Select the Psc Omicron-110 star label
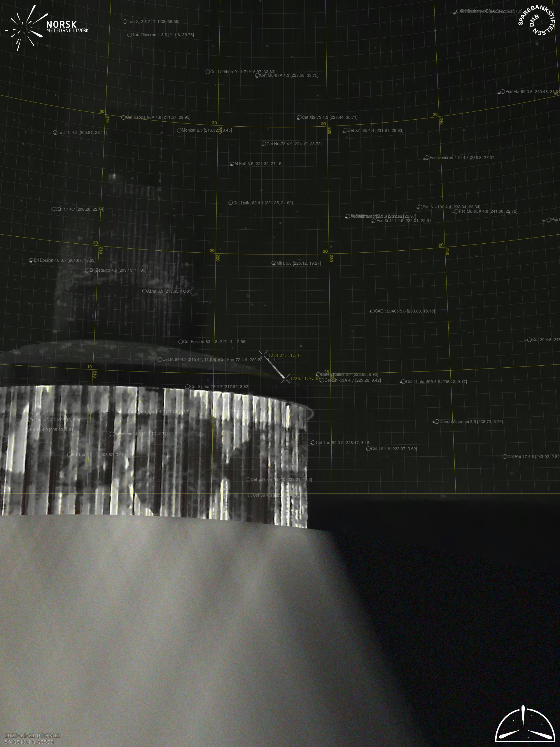This screenshot has height=747, width=560. 462,158
